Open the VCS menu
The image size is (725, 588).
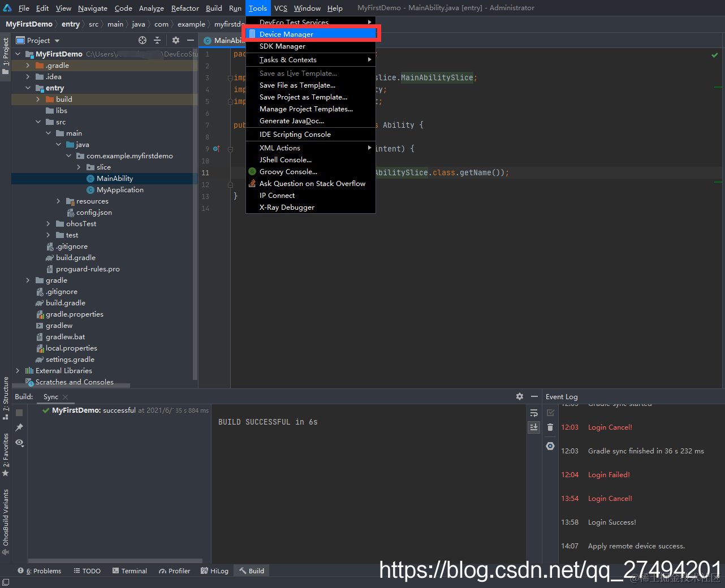(x=280, y=8)
